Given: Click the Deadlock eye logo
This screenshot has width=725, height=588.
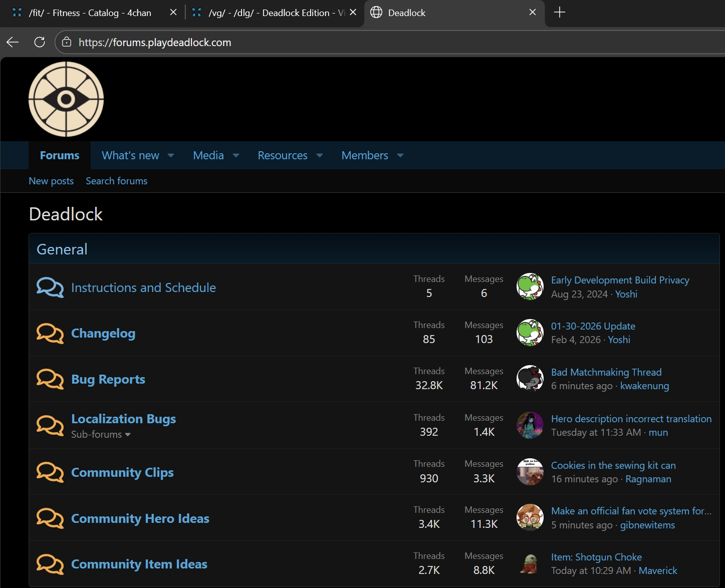Looking at the screenshot, I should click(x=66, y=99).
